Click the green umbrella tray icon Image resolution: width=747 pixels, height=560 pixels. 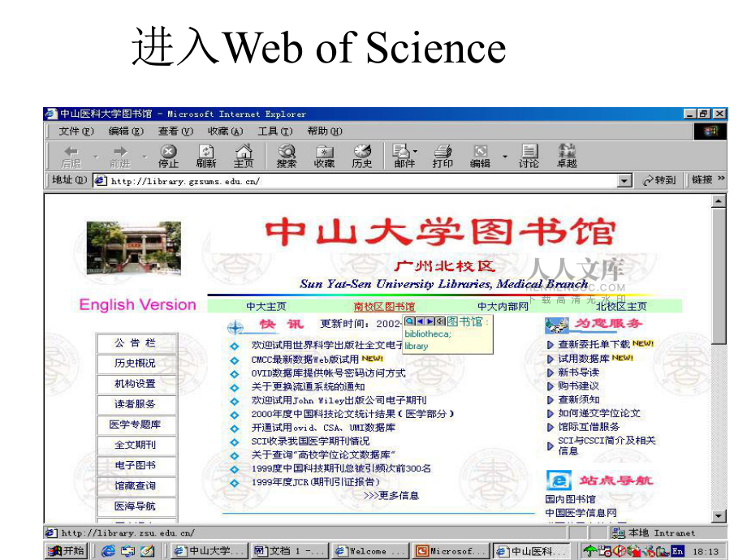tap(589, 551)
